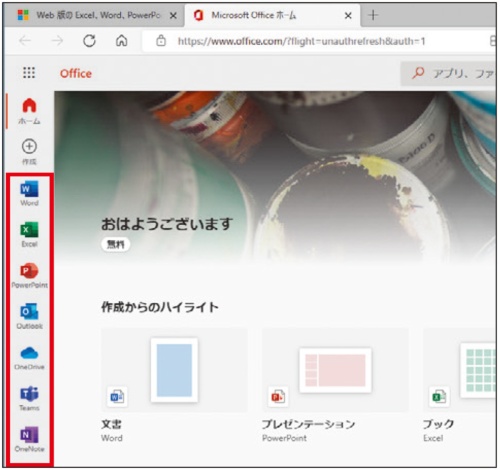
Task: Create a new ブック Excel card
Action: [x=460, y=386]
